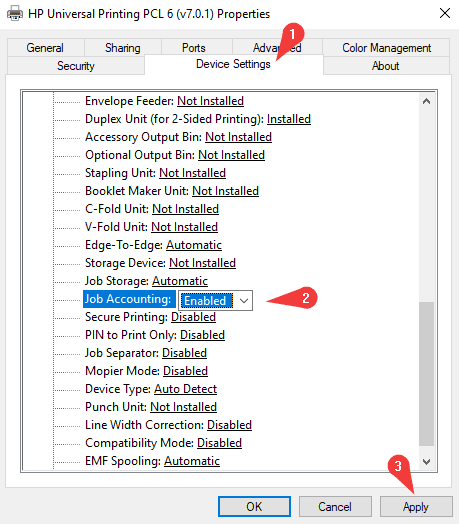Open the Security tab
The width and height of the screenshot is (459, 524).
coord(76,66)
